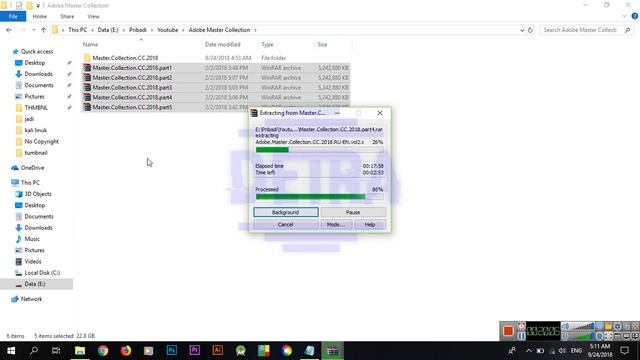Open kali linuk folder in sidebar
Viewport: 640px width, 360px height.
point(36,130)
